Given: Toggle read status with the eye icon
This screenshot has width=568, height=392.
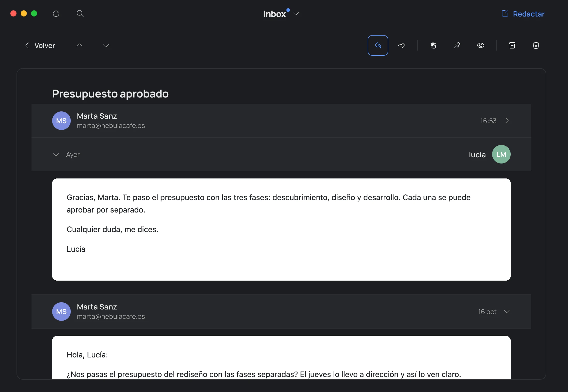Looking at the screenshot, I should (481, 45).
